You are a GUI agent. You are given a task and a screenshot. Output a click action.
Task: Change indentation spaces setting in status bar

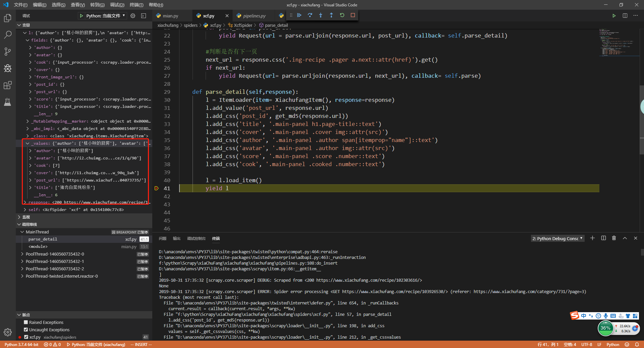coord(570,344)
